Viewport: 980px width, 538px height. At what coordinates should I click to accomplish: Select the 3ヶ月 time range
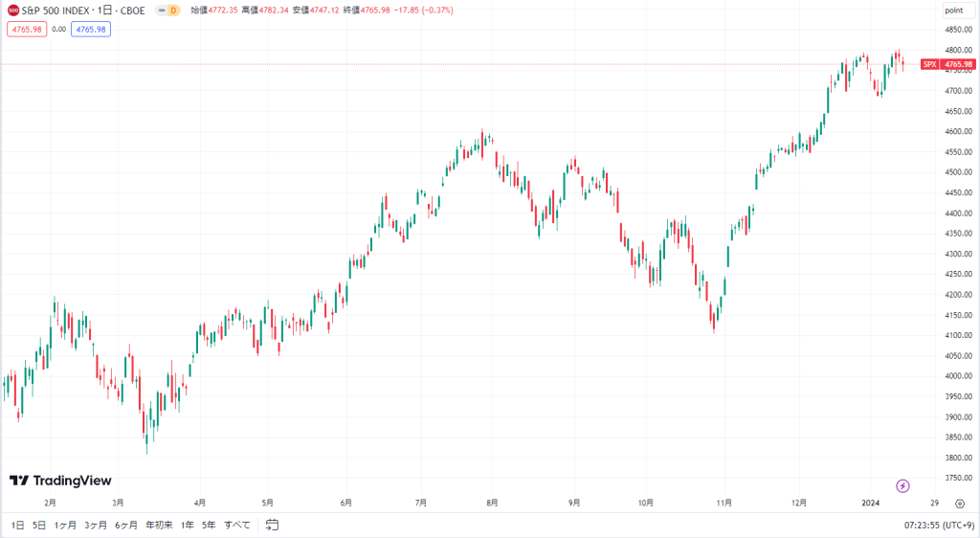tap(96, 525)
